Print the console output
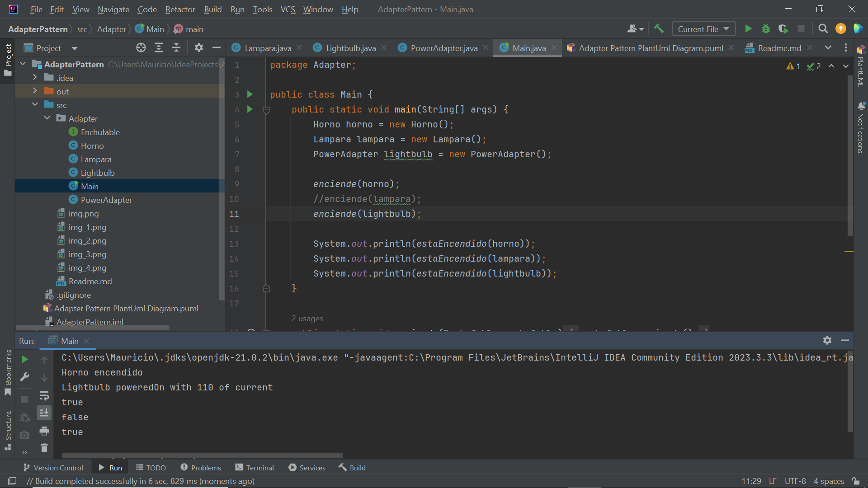The height and width of the screenshot is (488, 868). coord(44,431)
